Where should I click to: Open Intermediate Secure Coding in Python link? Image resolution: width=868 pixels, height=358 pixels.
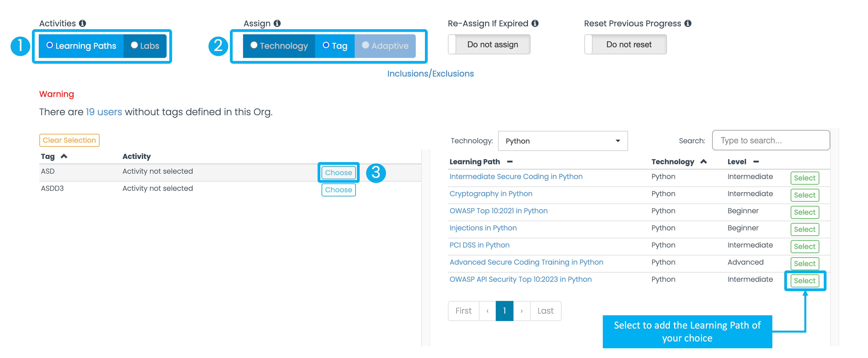(x=516, y=177)
